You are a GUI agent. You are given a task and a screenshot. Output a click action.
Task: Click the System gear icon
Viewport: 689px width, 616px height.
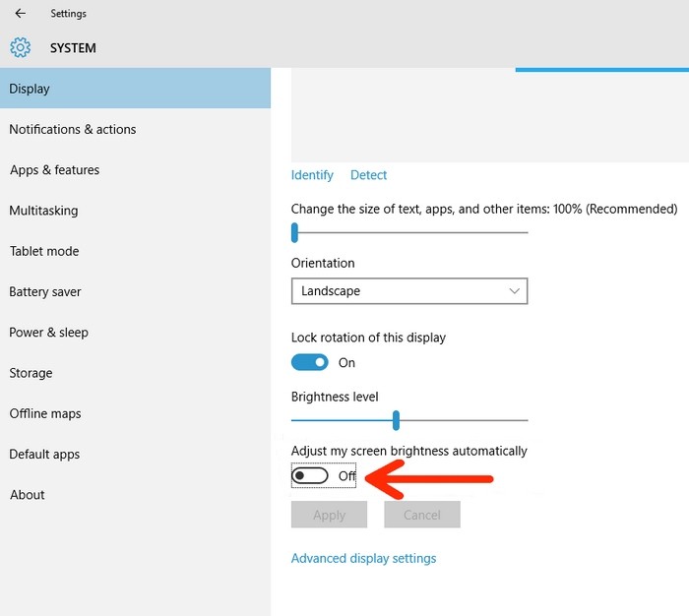click(x=21, y=47)
